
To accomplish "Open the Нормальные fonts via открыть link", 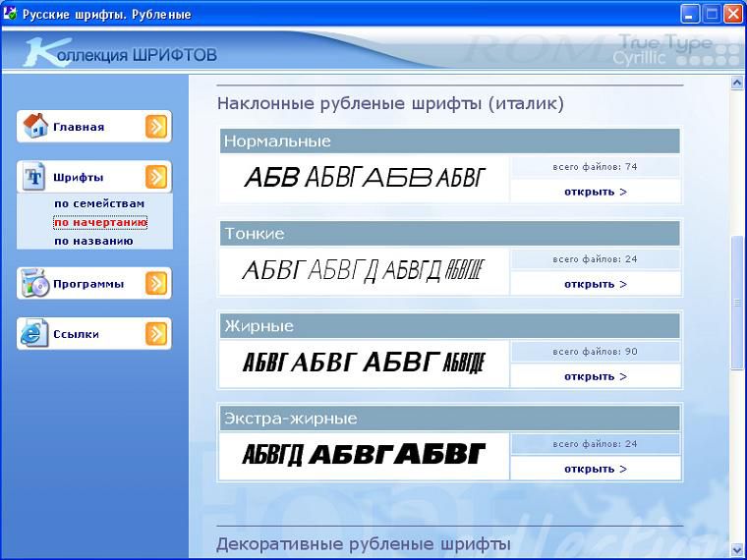I will click(595, 192).
